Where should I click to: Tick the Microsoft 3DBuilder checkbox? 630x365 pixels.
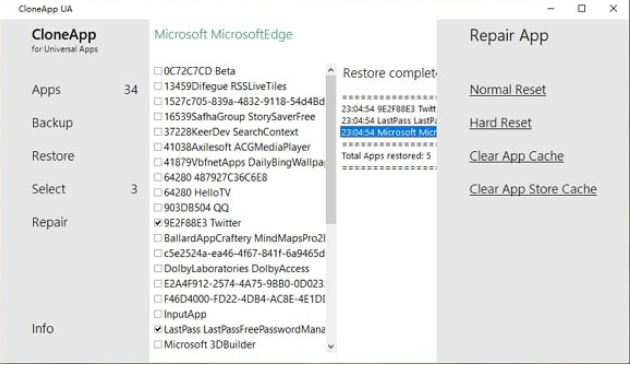pos(158,344)
